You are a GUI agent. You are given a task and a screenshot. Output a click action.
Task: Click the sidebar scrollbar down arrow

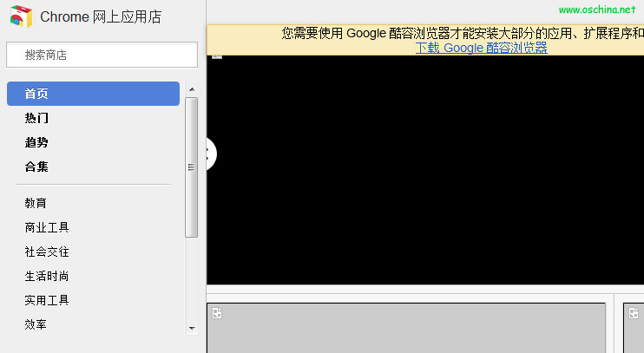click(x=192, y=328)
